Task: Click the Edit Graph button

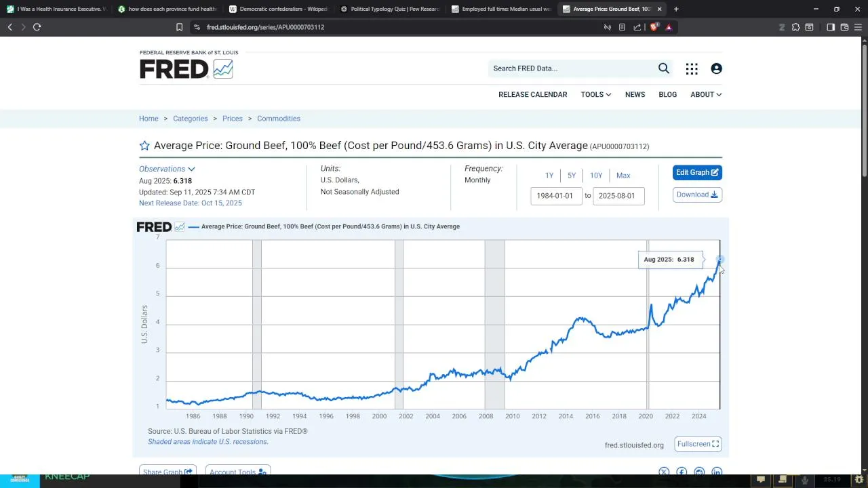Action: pyautogui.click(x=697, y=172)
